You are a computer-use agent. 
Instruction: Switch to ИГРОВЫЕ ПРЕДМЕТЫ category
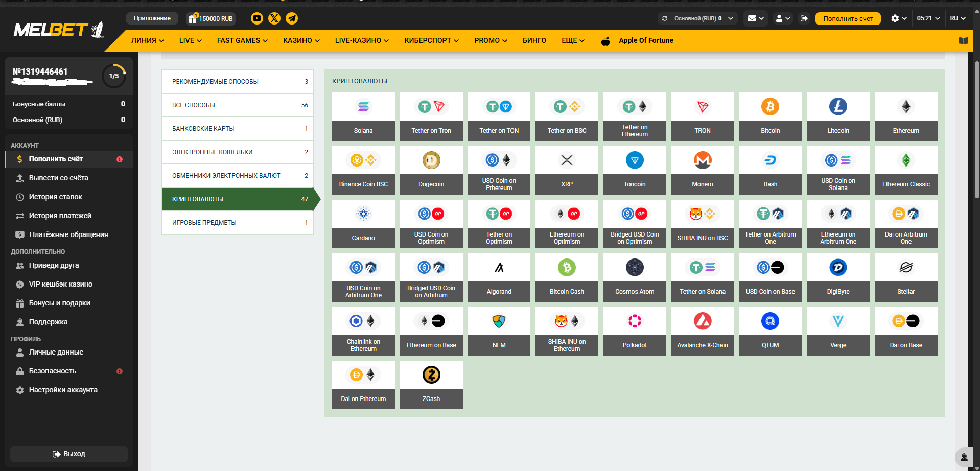238,223
